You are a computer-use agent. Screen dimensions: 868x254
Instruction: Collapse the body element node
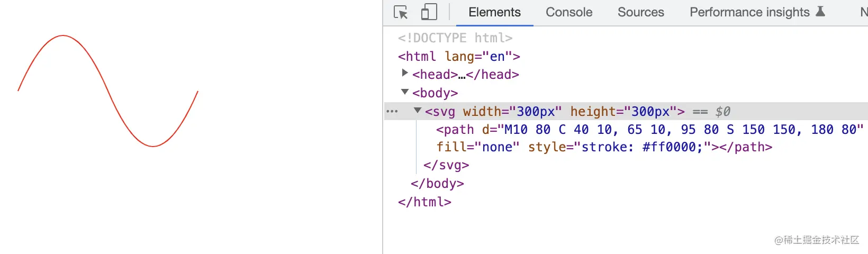405,92
